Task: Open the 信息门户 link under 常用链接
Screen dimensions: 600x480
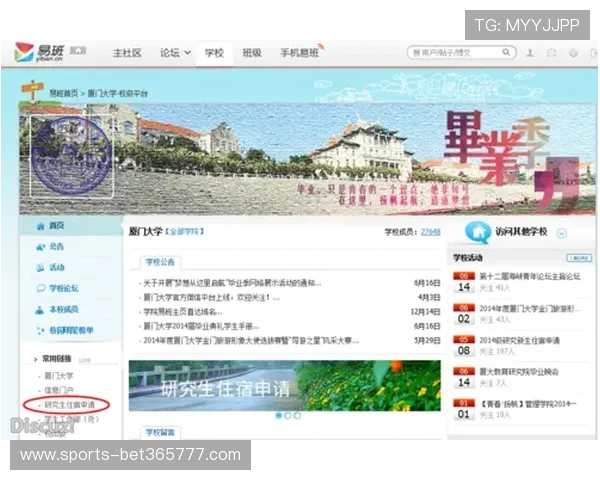Action: click(59, 390)
